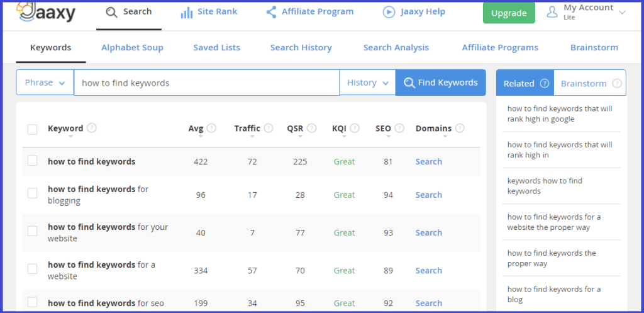Select related 'how to find keywords for a website the proper way'

point(554,222)
